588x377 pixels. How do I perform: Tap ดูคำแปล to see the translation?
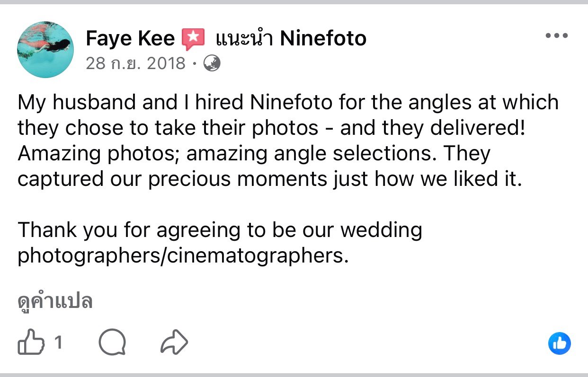(x=55, y=301)
